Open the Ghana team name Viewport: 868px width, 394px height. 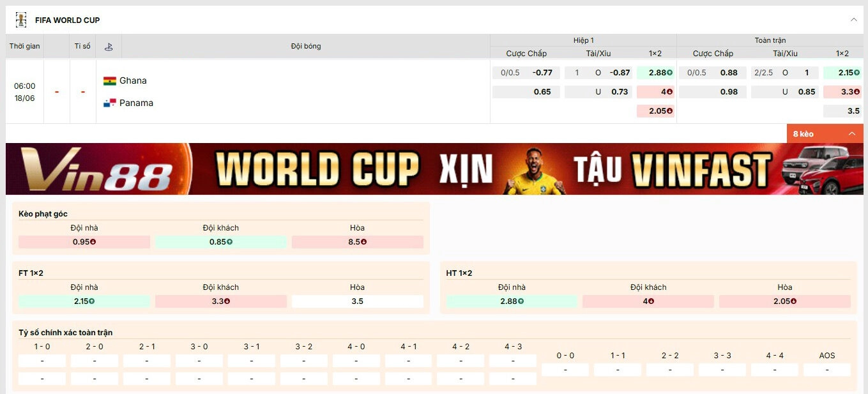coord(133,80)
